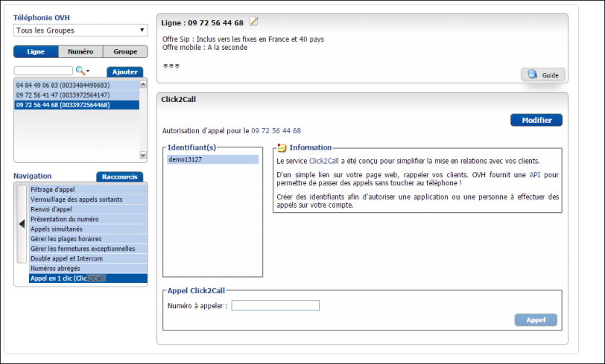
Task: Open Appels simultanés in navigation
Action: [89, 229]
